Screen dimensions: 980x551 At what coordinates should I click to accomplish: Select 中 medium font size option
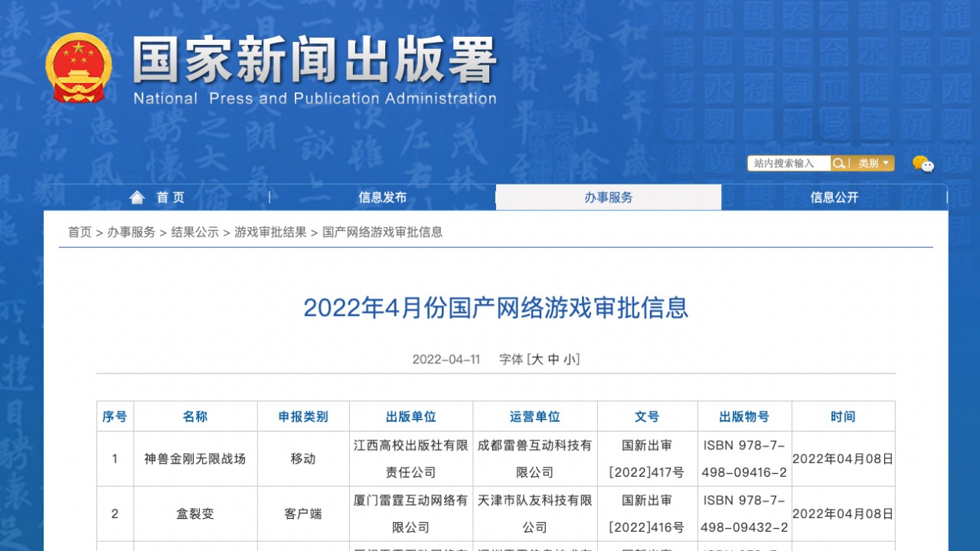coord(553,359)
